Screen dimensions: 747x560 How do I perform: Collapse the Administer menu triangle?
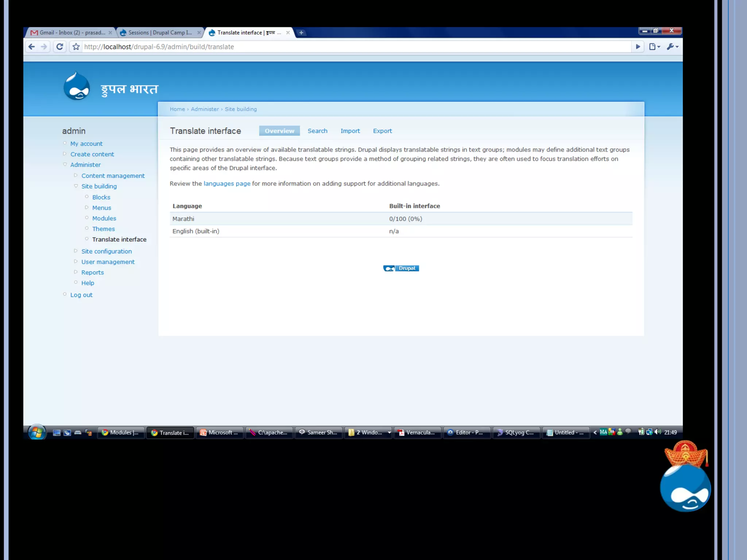(65, 164)
